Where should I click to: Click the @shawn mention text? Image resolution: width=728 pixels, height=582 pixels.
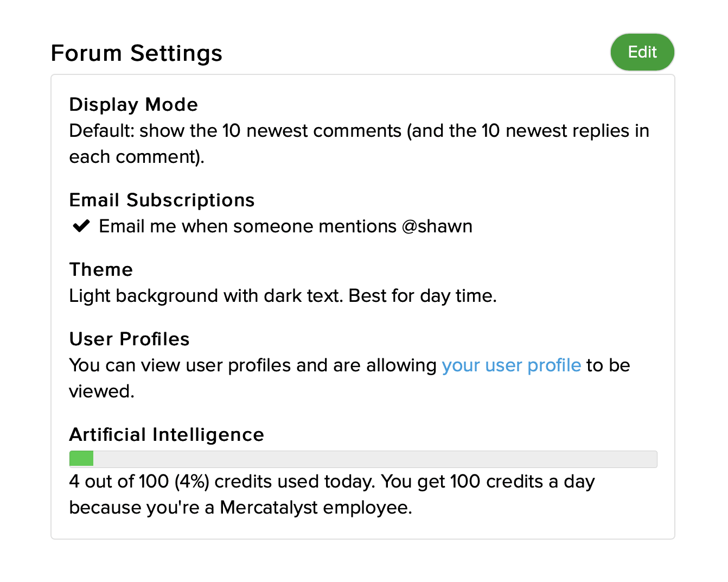point(437,226)
